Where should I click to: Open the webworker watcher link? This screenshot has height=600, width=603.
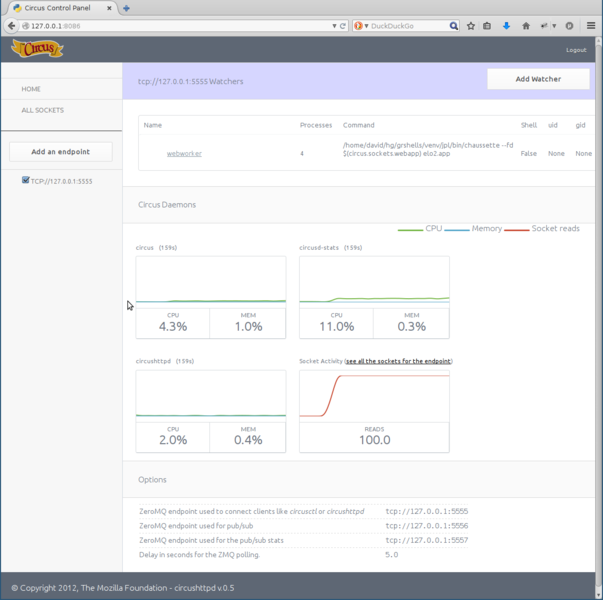184,153
